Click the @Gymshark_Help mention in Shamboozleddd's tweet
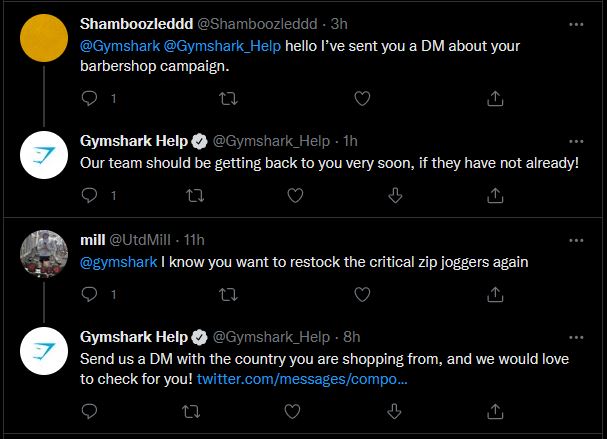 [222, 46]
